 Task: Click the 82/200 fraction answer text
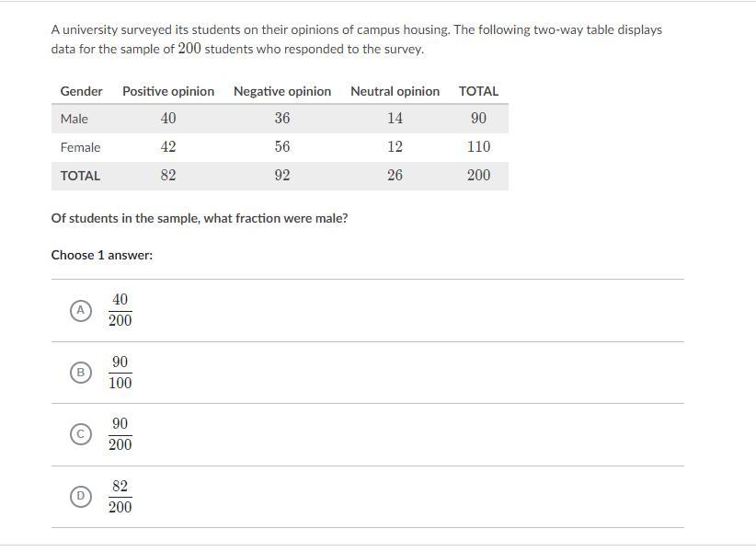120,497
